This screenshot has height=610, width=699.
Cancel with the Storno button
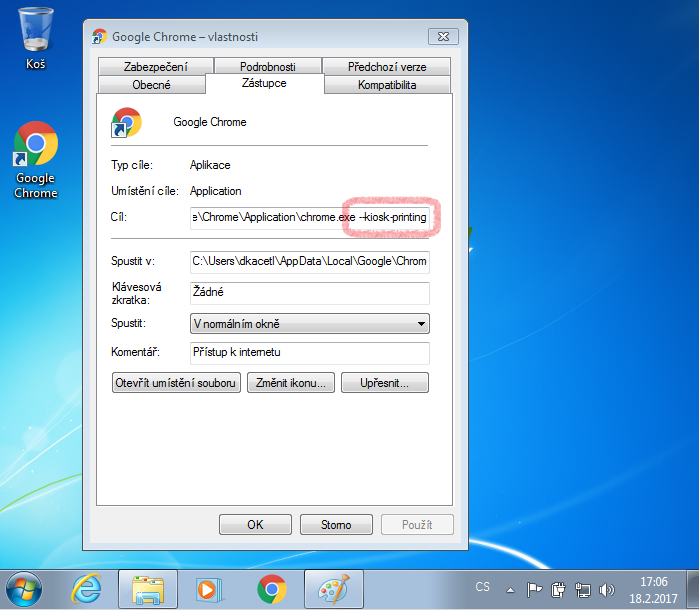(336, 524)
